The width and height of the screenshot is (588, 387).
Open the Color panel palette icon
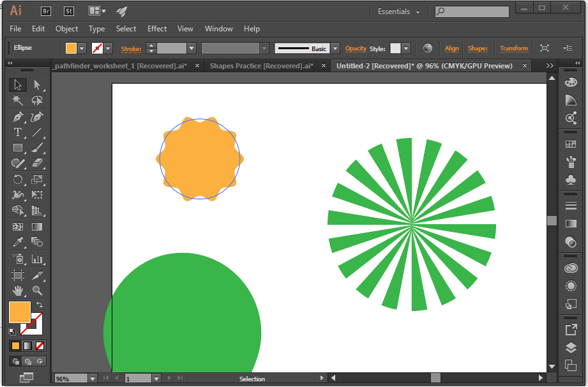point(571,82)
